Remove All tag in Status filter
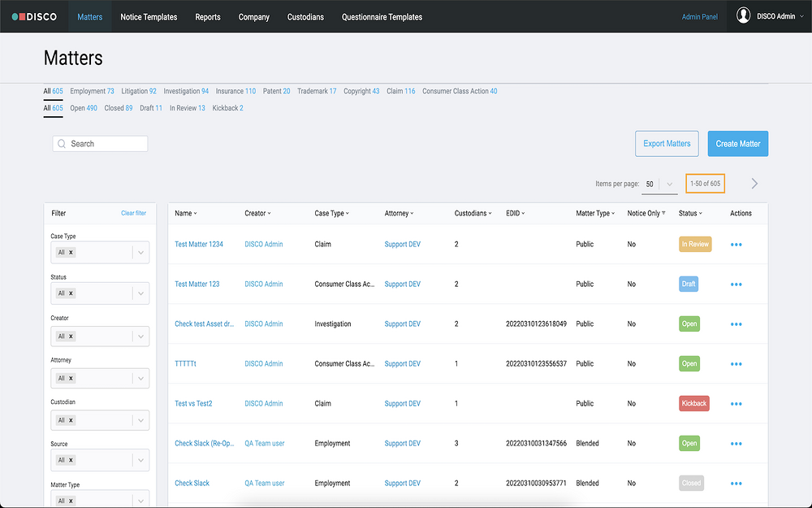The height and width of the screenshot is (508, 812). (x=71, y=293)
